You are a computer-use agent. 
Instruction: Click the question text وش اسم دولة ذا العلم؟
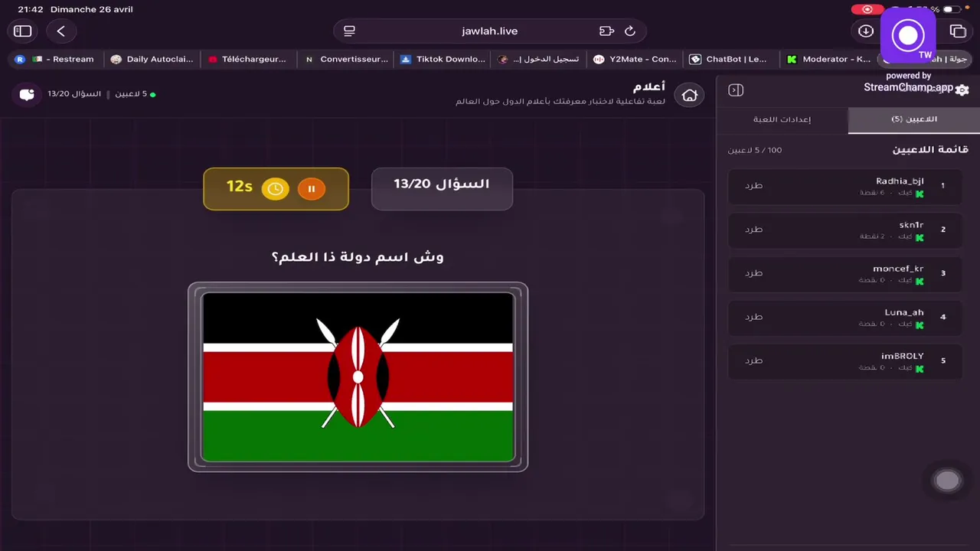point(358,256)
